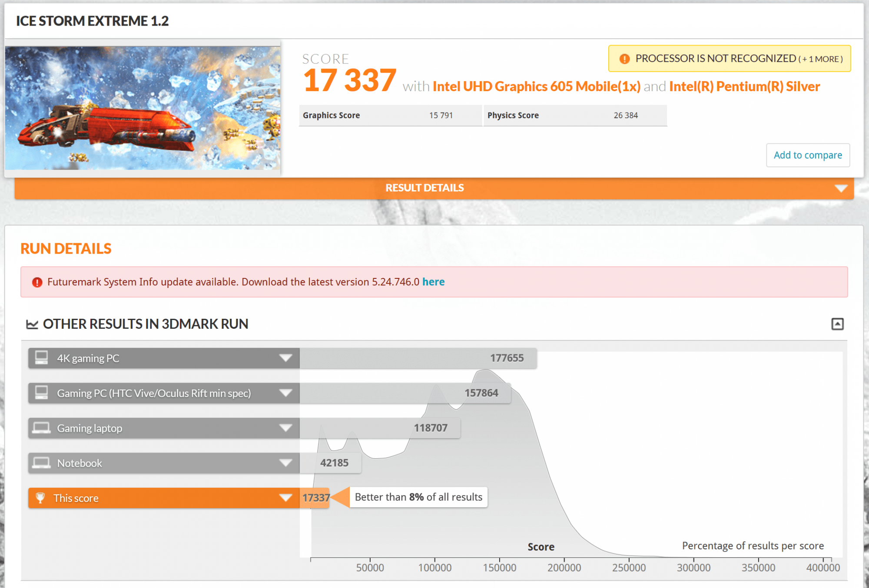The image size is (869, 588).
Task: Click the 4K gaming PC label
Action: point(88,358)
